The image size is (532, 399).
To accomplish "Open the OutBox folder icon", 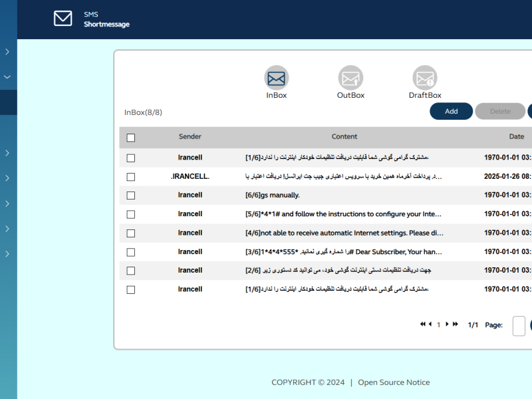I will (350, 78).
